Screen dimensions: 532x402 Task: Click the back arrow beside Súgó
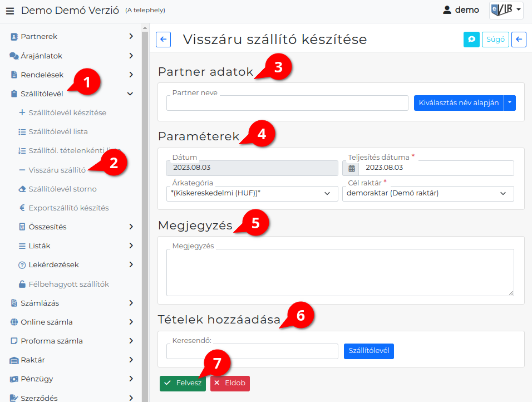coord(519,40)
